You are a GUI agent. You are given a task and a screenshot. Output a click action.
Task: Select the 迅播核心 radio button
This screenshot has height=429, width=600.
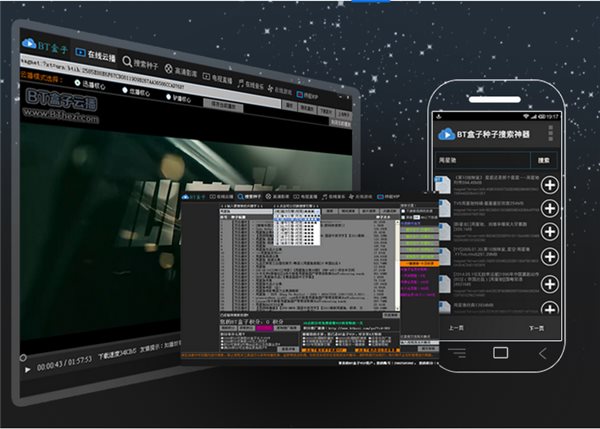[x=77, y=83]
